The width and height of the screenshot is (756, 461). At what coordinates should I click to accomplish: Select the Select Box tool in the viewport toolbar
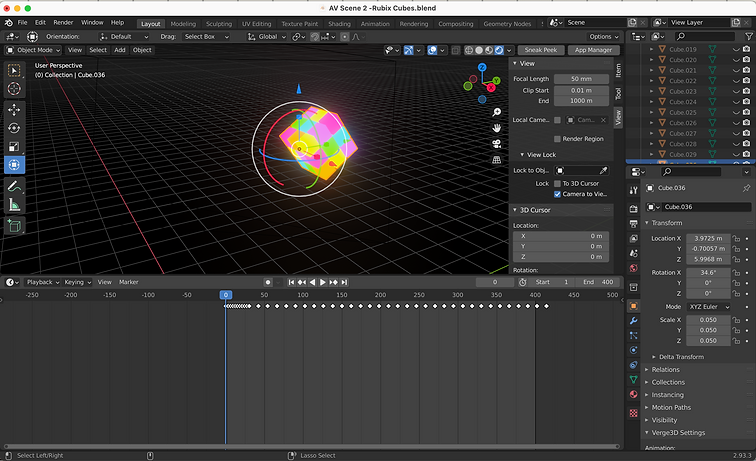[x=14, y=70]
